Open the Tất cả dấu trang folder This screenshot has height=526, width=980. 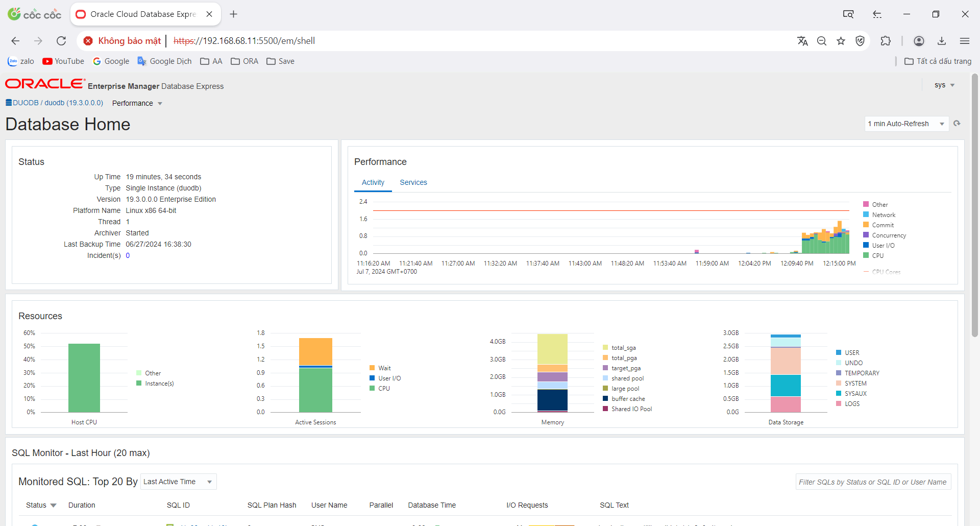[x=938, y=61]
